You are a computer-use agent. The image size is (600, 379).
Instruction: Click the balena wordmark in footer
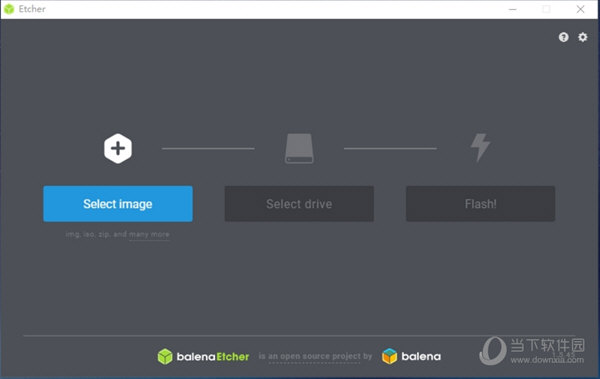(421, 356)
